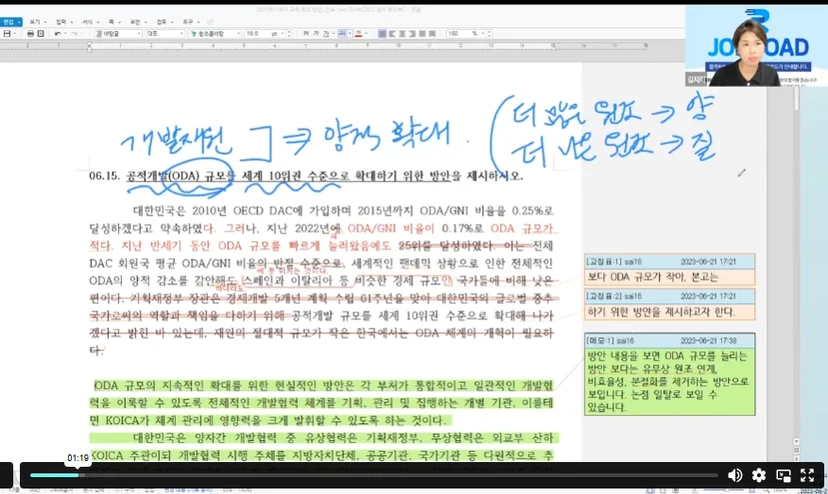
Task: Enable picture-in-picture mode icon
Action: click(x=783, y=475)
